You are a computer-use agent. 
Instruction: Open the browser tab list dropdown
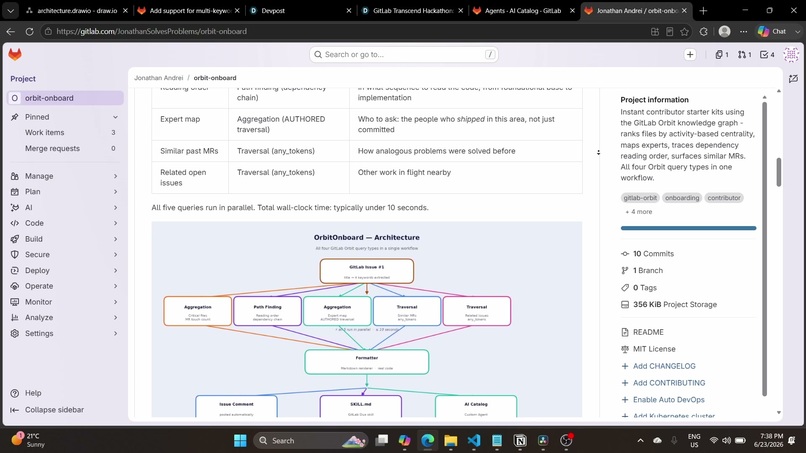(10, 10)
